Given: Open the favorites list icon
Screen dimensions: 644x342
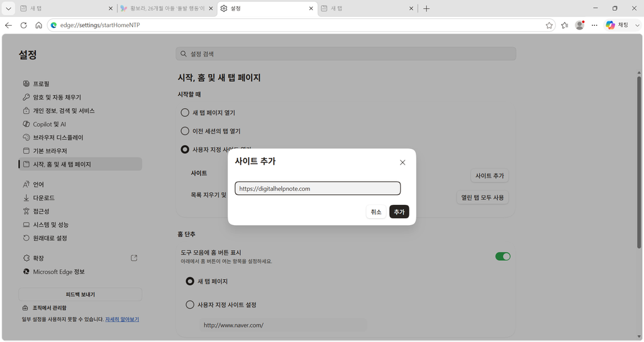Looking at the screenshot, I should pyautogui.click(x=565, y=25).
